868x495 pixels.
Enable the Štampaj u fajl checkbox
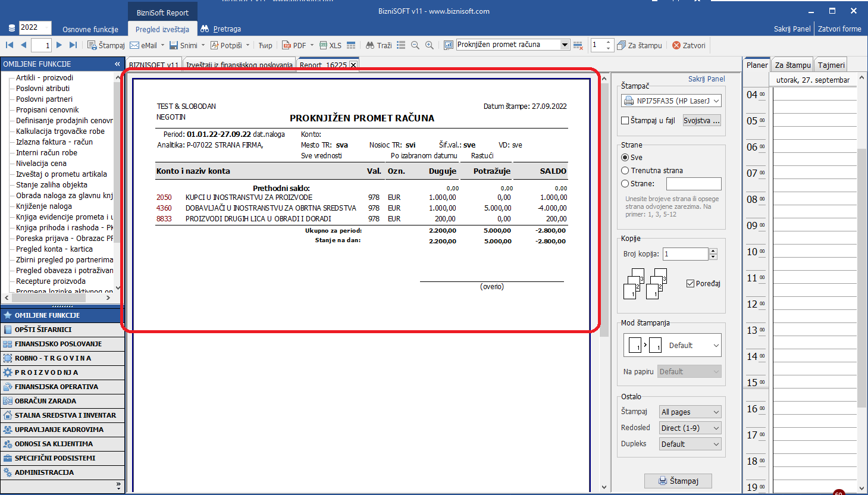625,121
